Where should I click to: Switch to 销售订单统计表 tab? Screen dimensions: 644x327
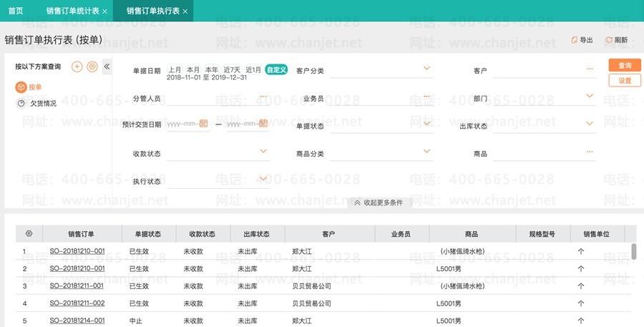coord(73,11)
